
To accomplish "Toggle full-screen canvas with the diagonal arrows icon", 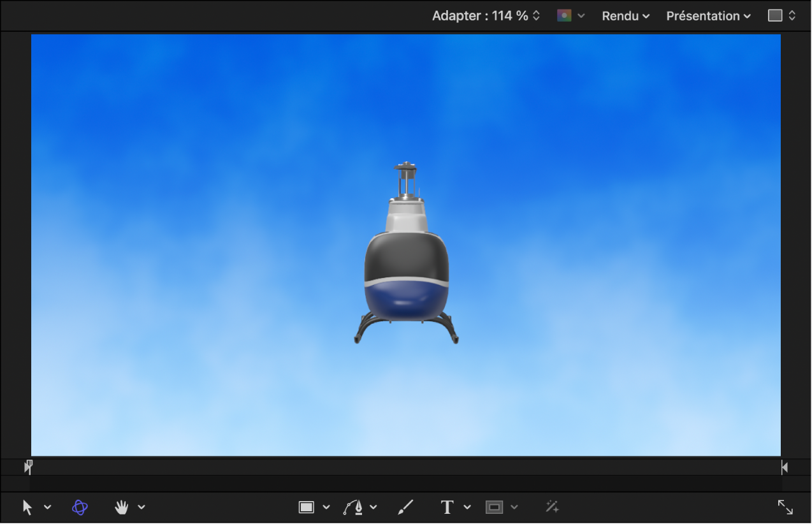I will (x=785, y=507).
